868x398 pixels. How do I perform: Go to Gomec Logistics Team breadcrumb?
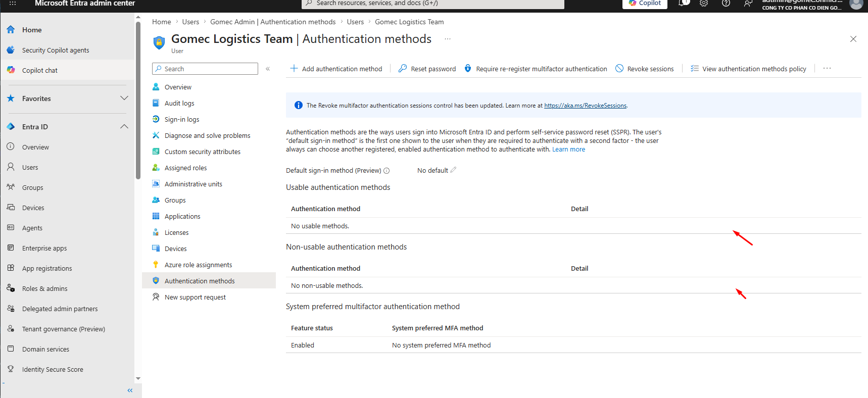point(409,22)
